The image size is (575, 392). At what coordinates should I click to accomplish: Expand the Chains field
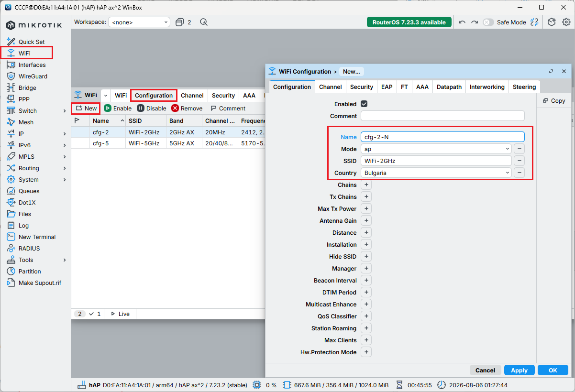(366, 185)
